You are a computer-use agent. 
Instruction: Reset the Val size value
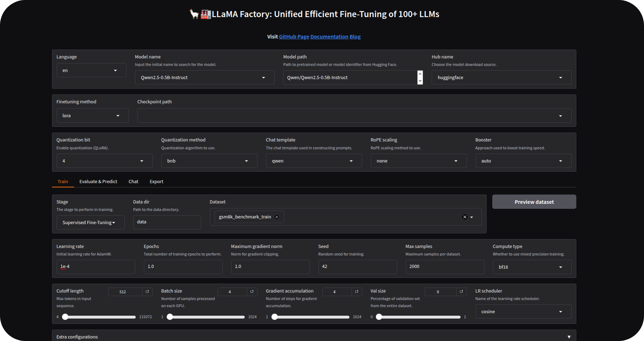coord(462,291)
